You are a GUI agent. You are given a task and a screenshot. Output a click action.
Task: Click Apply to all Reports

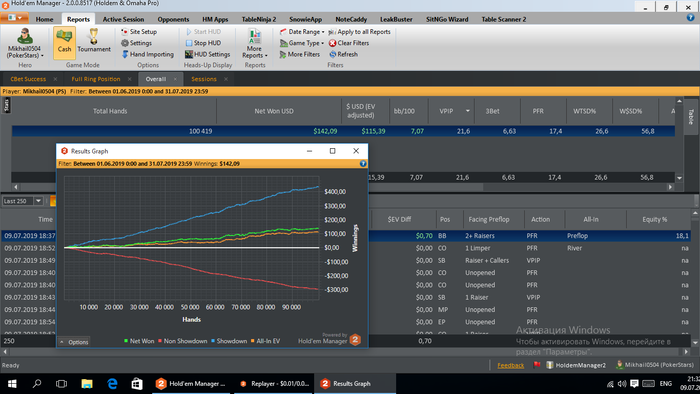coord(360,32)
